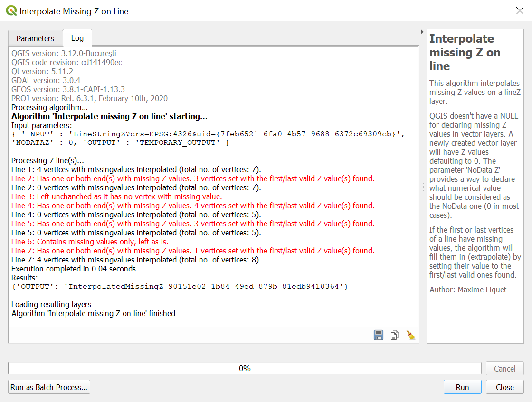The height and width of the screenshot is (402, 532).
Task: Click the 'GEOS version: 3.8.1-CAPI-1.13.3' line
Action: coord(68,89)
